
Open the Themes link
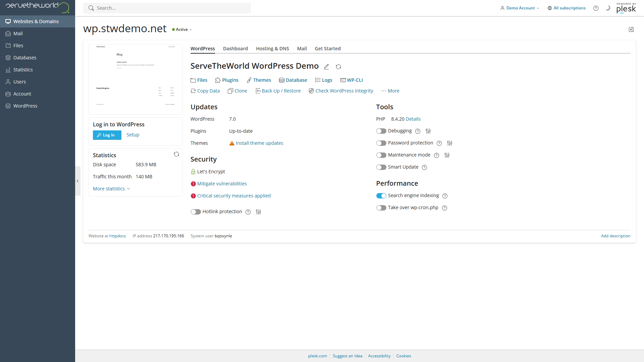[259, 80]
